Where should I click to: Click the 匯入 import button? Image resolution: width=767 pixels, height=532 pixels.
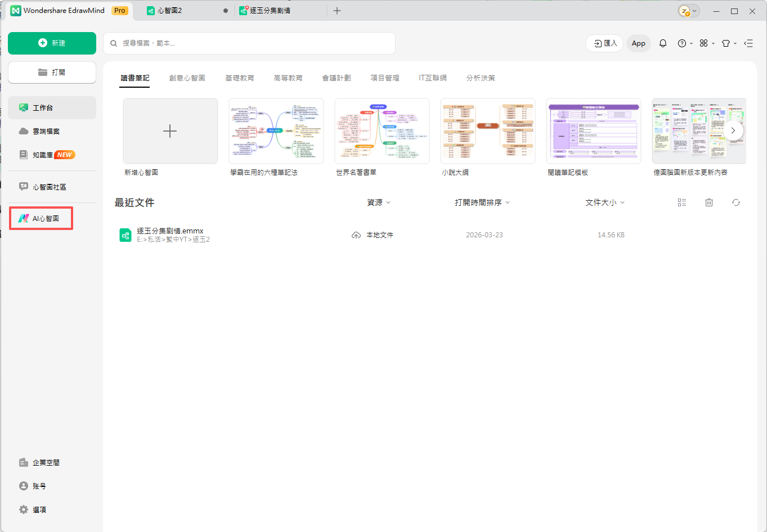[604, 43]
